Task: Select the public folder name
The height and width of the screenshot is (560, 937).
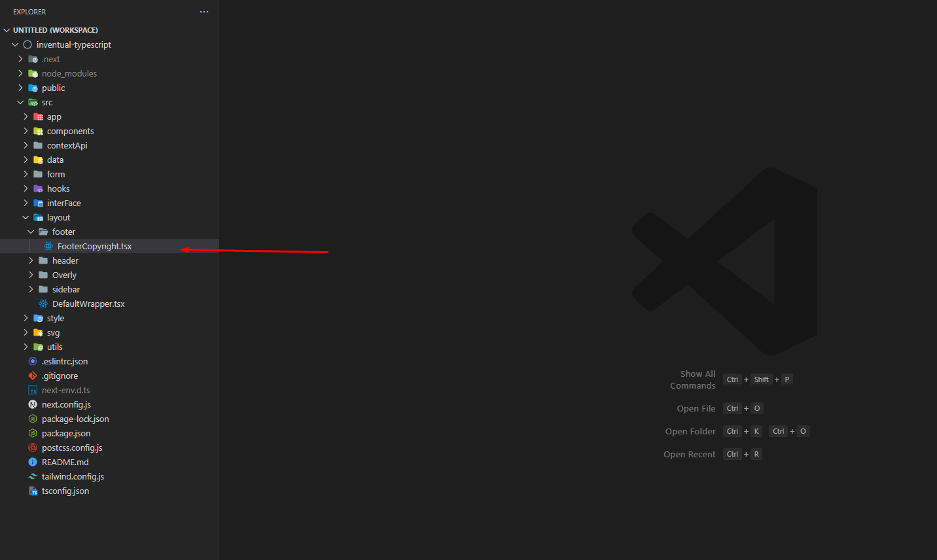Action: coord(54,88)
